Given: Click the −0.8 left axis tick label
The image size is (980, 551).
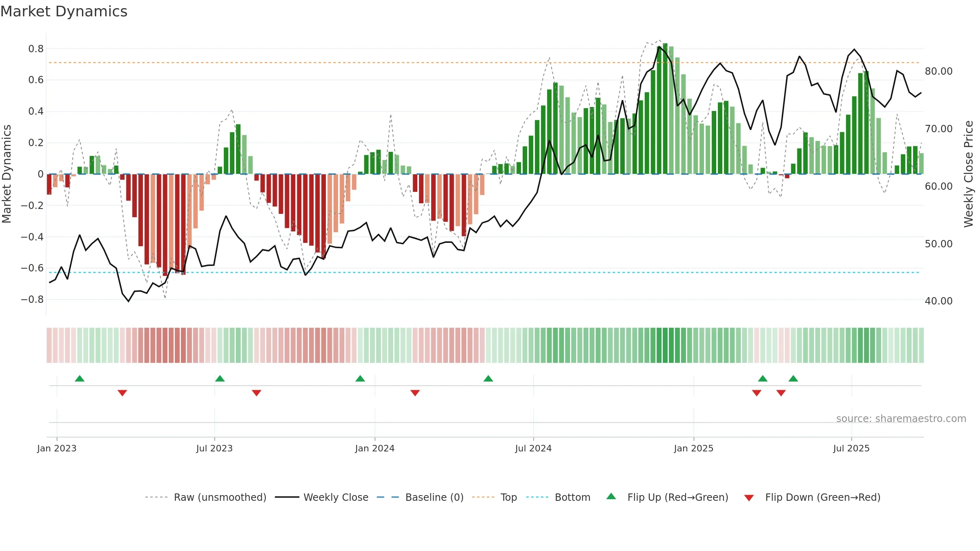Looking at the screenshot, I should [x=32, y=300].
